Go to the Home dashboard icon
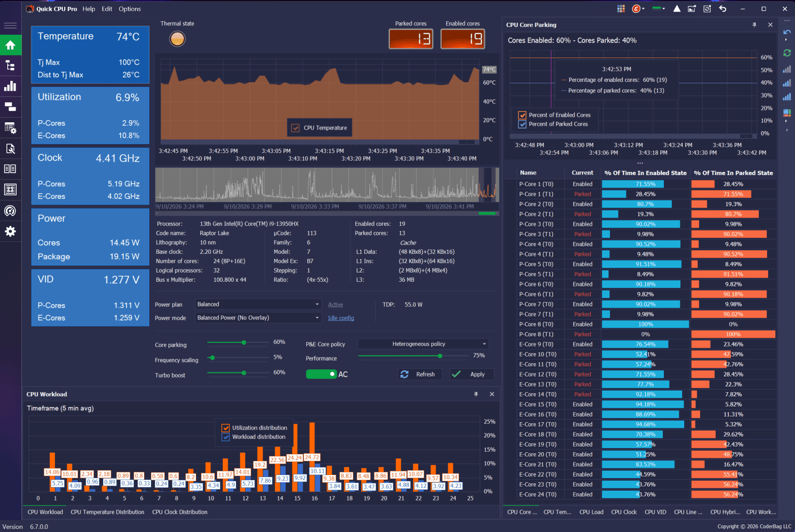Image resolution: width=795 pixels, height=532 pixels. click(x=10, y=45)
